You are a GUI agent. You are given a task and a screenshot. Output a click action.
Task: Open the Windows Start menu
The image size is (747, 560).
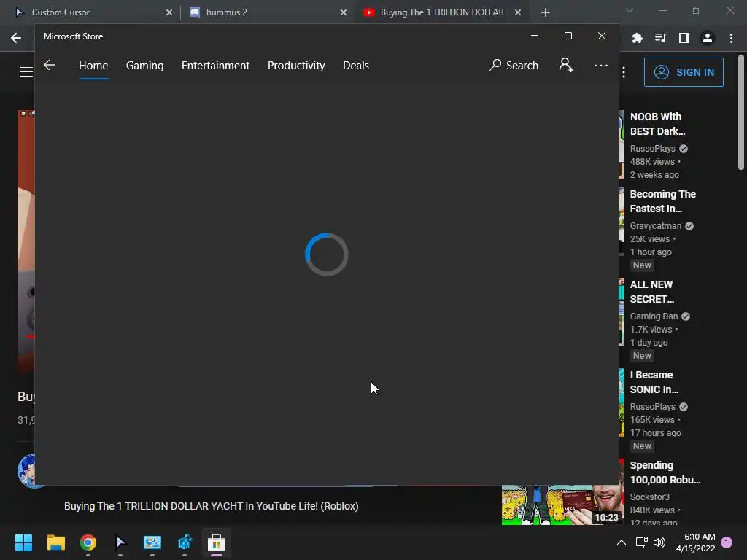coord(23,542)
